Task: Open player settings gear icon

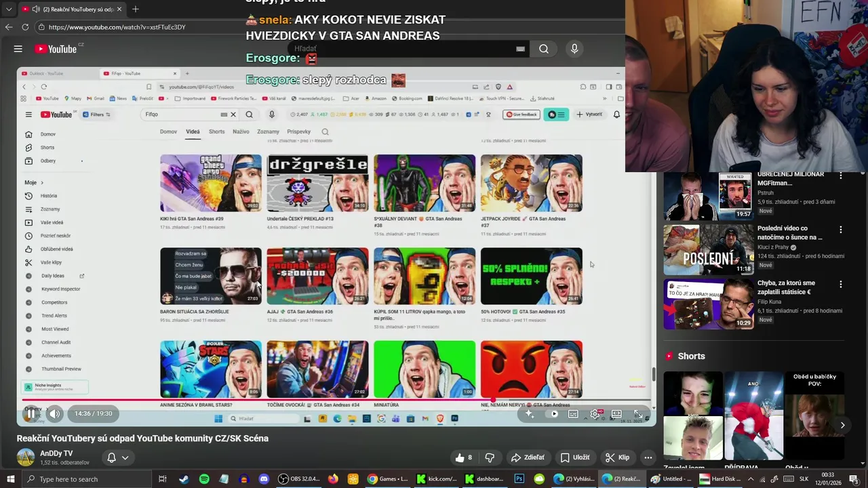Action: click(595, 414)
